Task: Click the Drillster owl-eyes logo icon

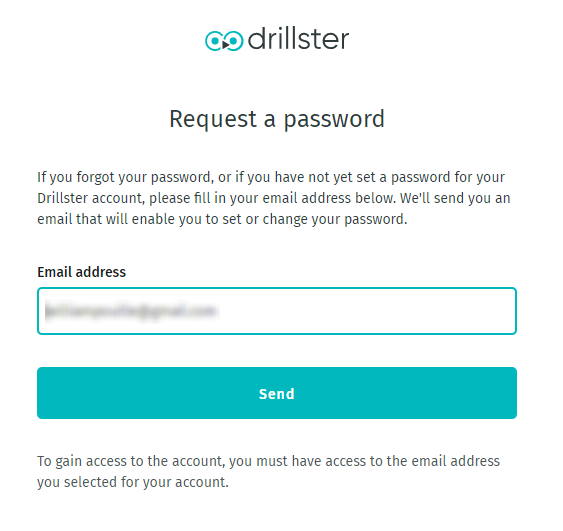Action: [224, 41]
